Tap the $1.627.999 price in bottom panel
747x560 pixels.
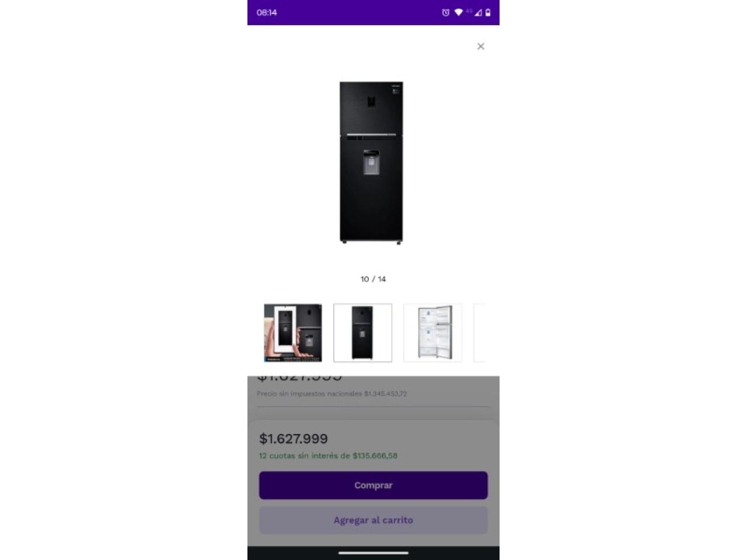[294, 439]
